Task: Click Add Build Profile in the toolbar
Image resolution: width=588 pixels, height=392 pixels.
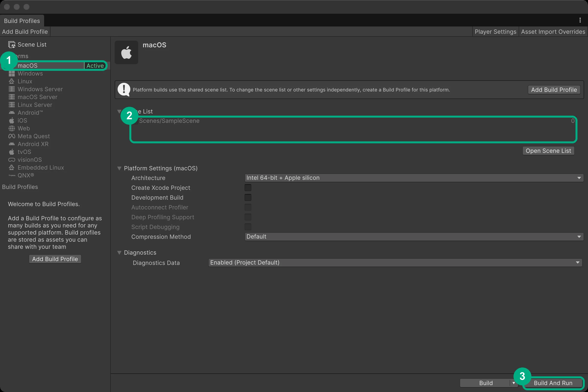Action: pos(25,32)
